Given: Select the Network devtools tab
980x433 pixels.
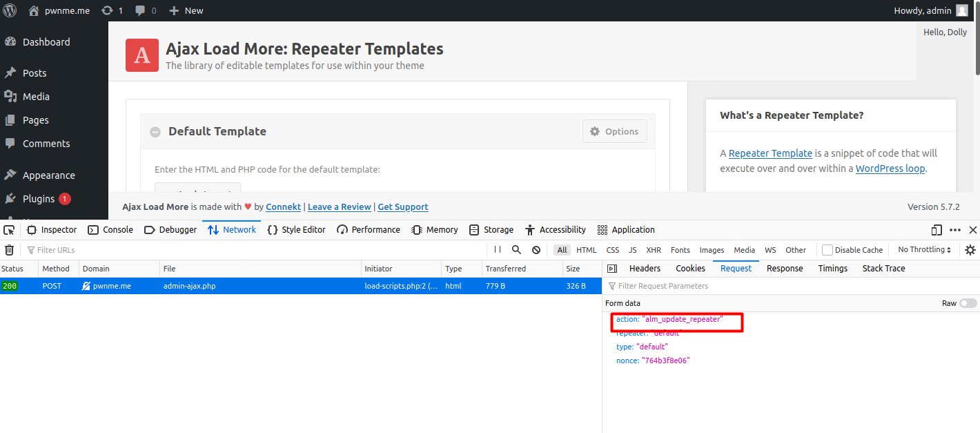Looking at the screenshot, I should pyautogui.click(x=232, y=230).
